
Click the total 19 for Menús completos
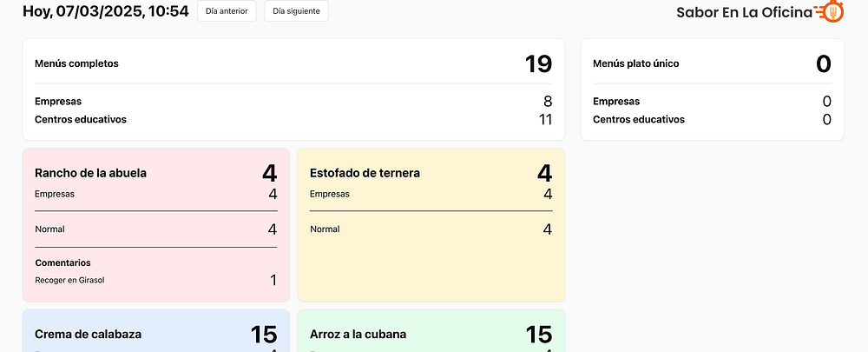pos(538,63)
